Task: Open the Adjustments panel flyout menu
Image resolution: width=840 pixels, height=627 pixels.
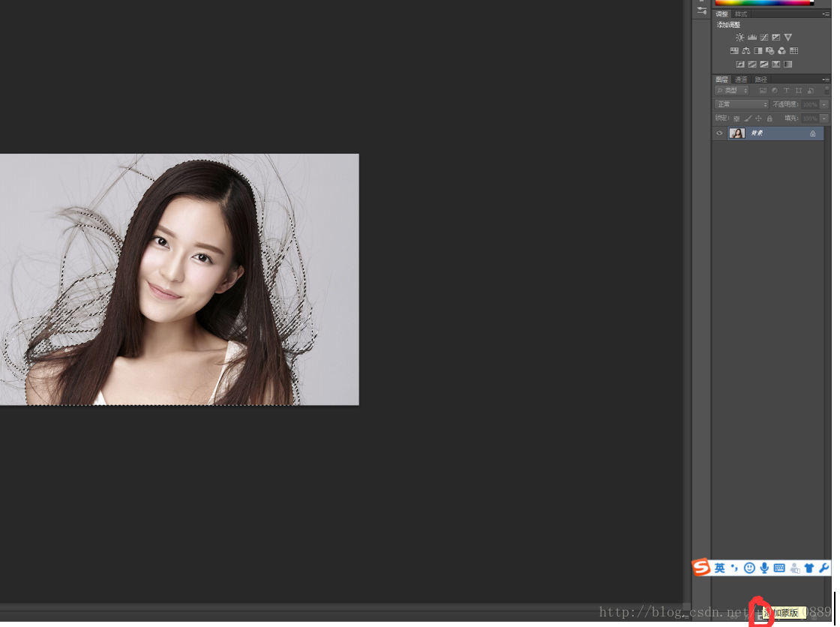Action: [x=826, y=14]
